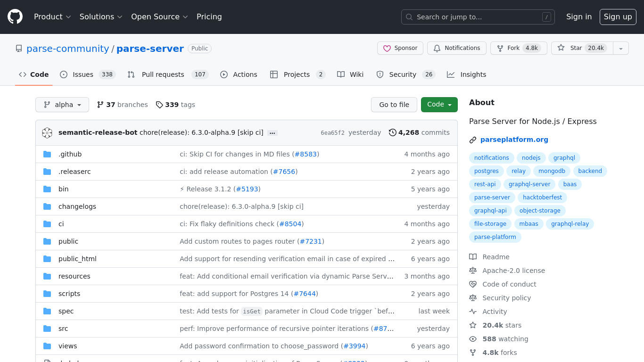Viewport: 644px width, 362px height.
Task: Open the green Code dropdown
Action: pyautogui.click(x=439, y=105)
